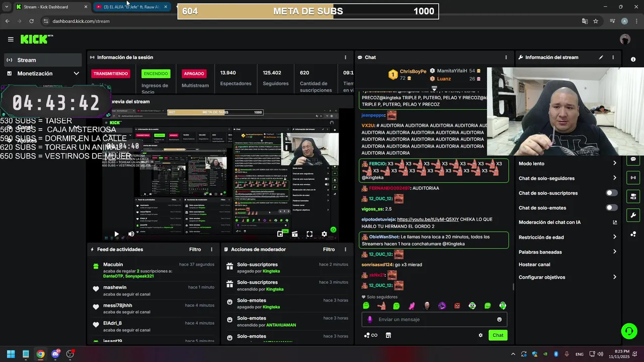Viewport: 644px width, 362px height.
Task: Click the mashewin follow entry in activity feed
Action: point(153,291)
